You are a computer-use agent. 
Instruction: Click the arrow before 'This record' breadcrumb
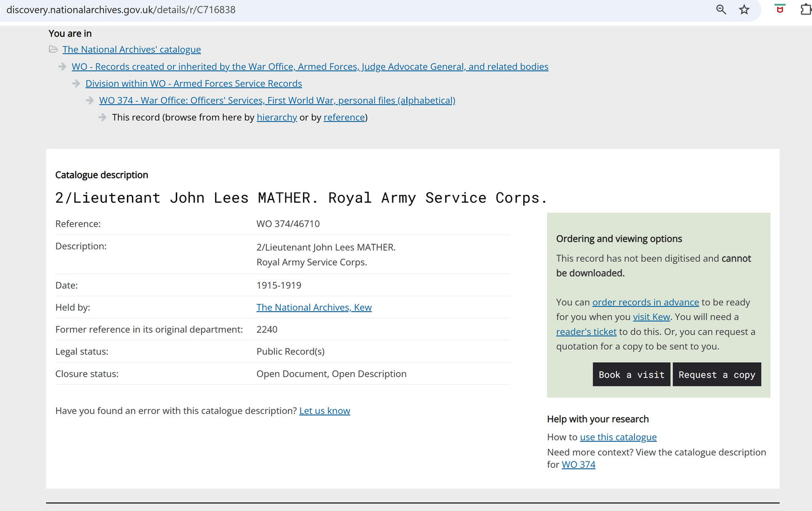click(102, 117)
